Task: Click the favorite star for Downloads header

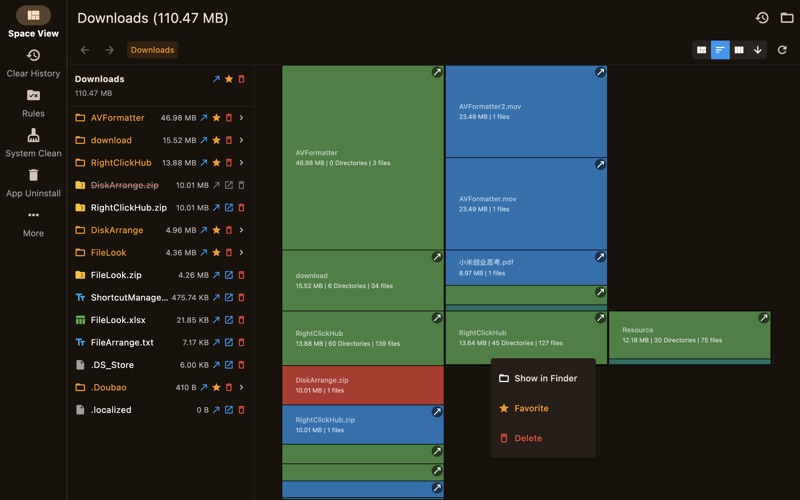Action: pyautogui.click(x=229, y=79)
